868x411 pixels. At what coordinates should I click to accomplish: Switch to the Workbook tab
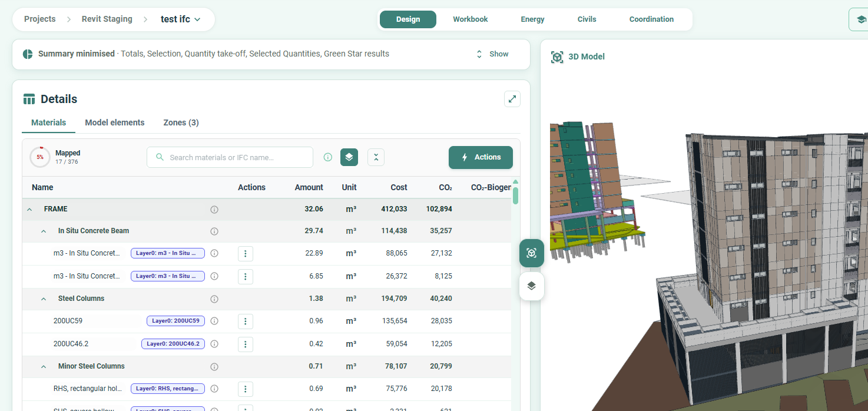(x=471, y=19)
